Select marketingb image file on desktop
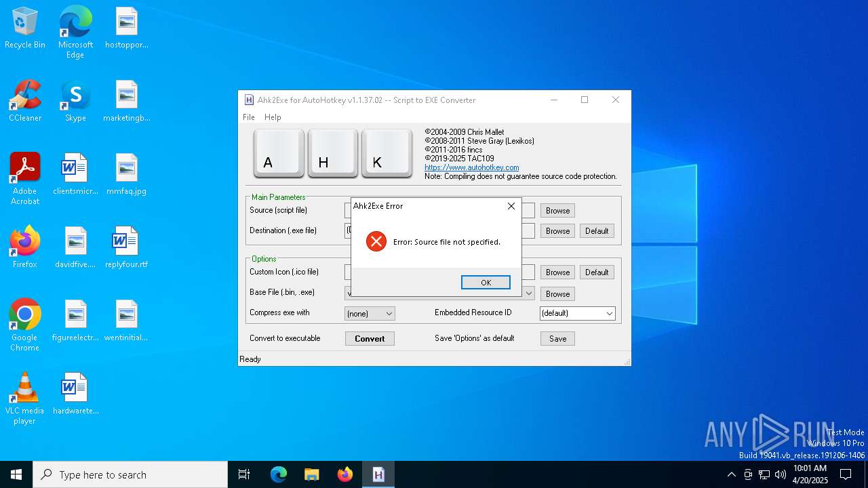The image size is (868, 488). (126, 101)
